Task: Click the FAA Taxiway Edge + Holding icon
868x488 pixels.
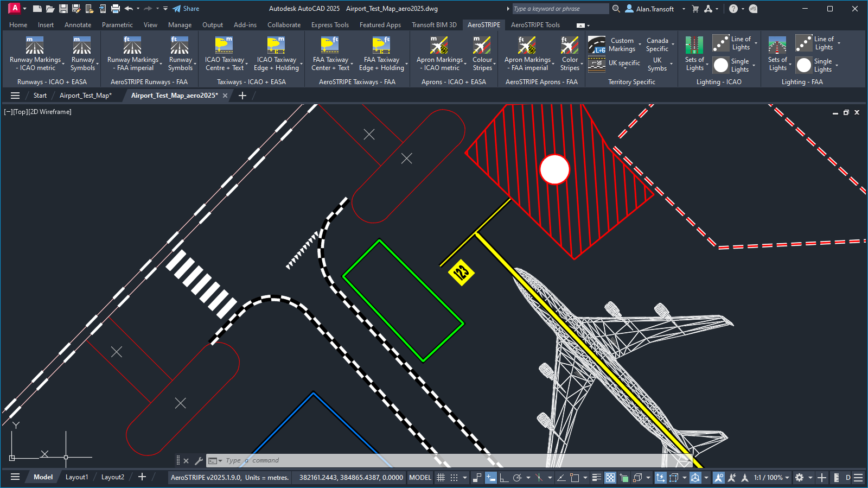Action: coord(381,46)
